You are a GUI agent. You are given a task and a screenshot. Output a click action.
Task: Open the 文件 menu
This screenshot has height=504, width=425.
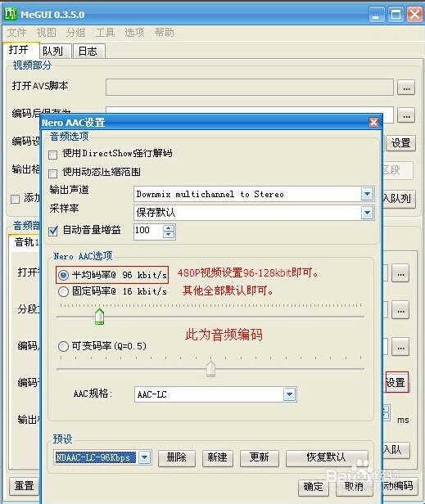tap(16, 33)
